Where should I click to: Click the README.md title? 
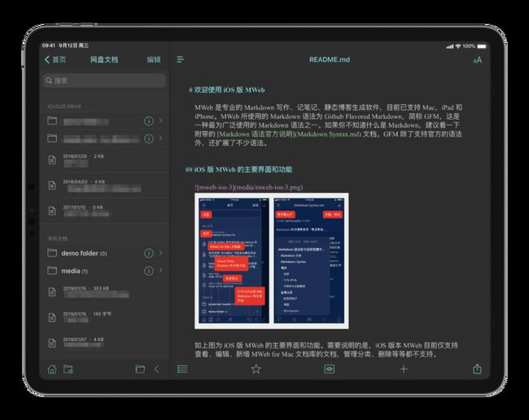tap(330, 59)
